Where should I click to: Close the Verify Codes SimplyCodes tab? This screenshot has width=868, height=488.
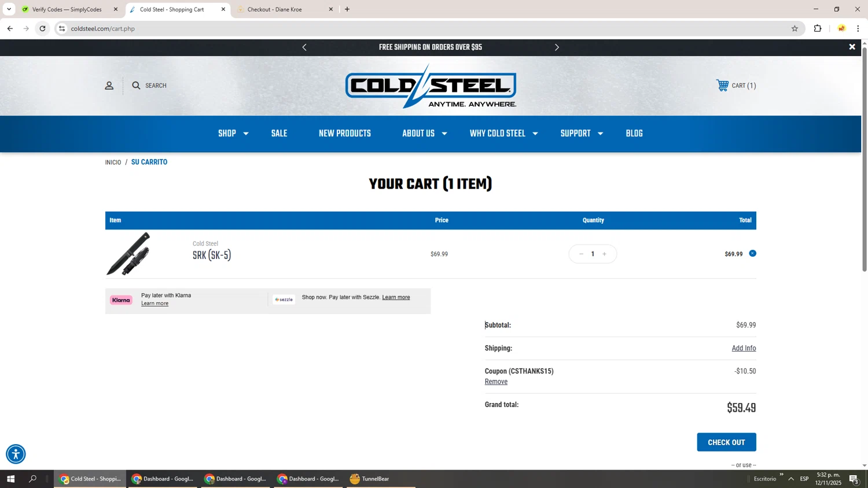point(116,9)
